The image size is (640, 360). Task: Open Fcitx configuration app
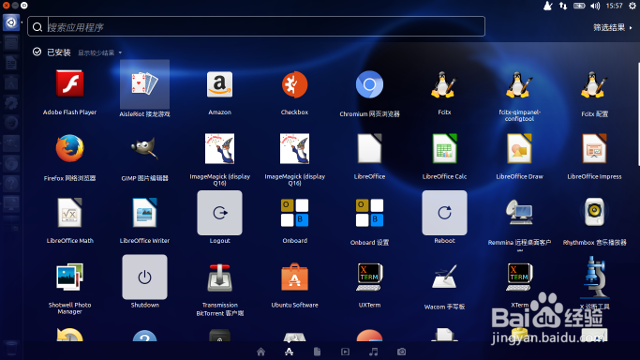click(x=594, y=84)
